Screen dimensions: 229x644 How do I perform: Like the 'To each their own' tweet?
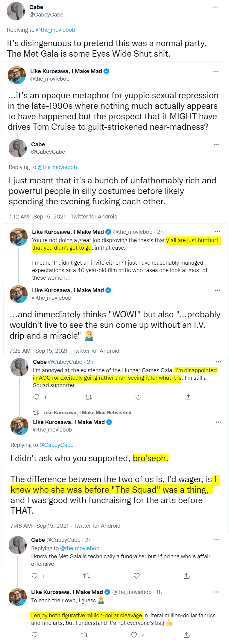pyautogui.click(x=134, y=635)
